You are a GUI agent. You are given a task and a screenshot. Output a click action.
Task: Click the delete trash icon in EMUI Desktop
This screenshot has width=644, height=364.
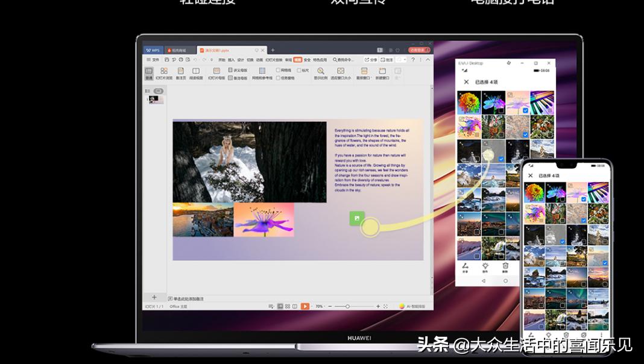coord(505,266)
